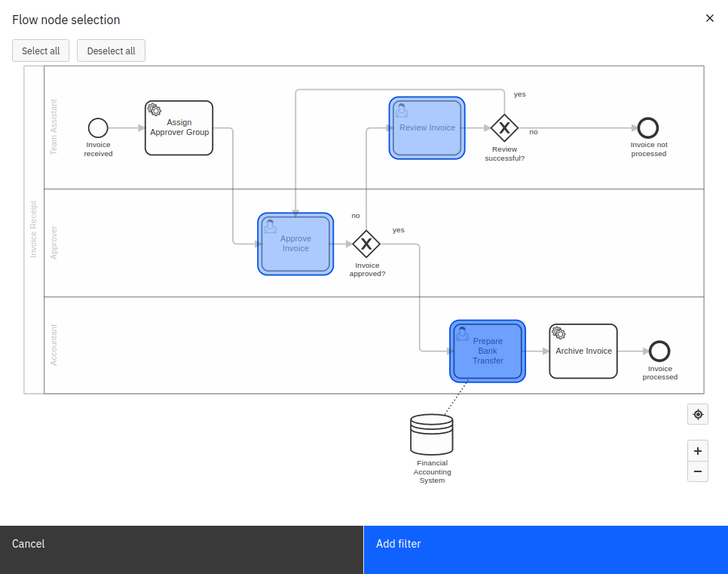
Task: Select the Invoice received start event
Action: 98,127
